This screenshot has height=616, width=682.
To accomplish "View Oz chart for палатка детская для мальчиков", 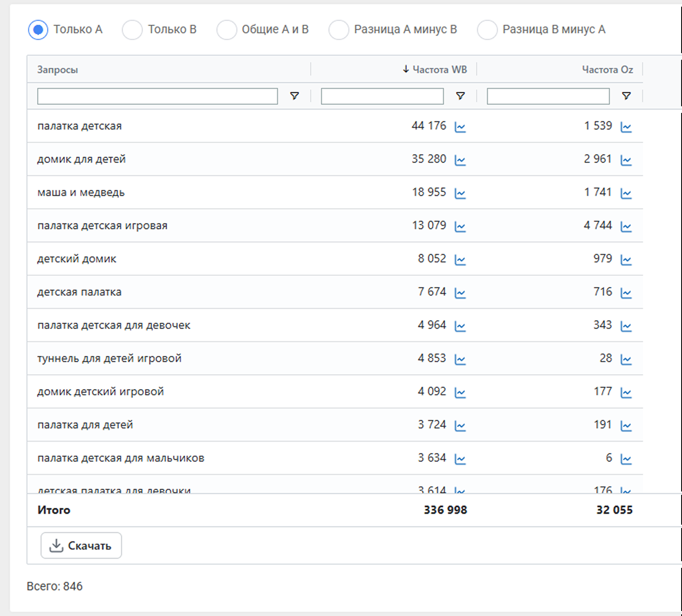I will [x=626, y=459].
